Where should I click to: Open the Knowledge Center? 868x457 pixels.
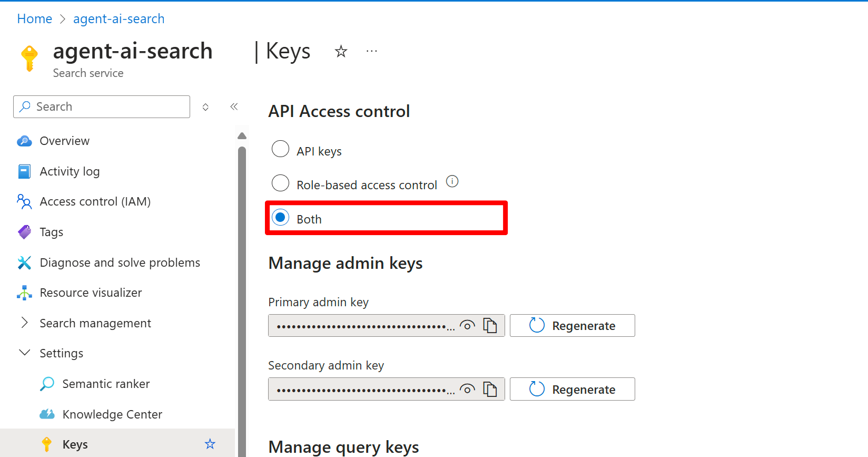click(112, 414)
